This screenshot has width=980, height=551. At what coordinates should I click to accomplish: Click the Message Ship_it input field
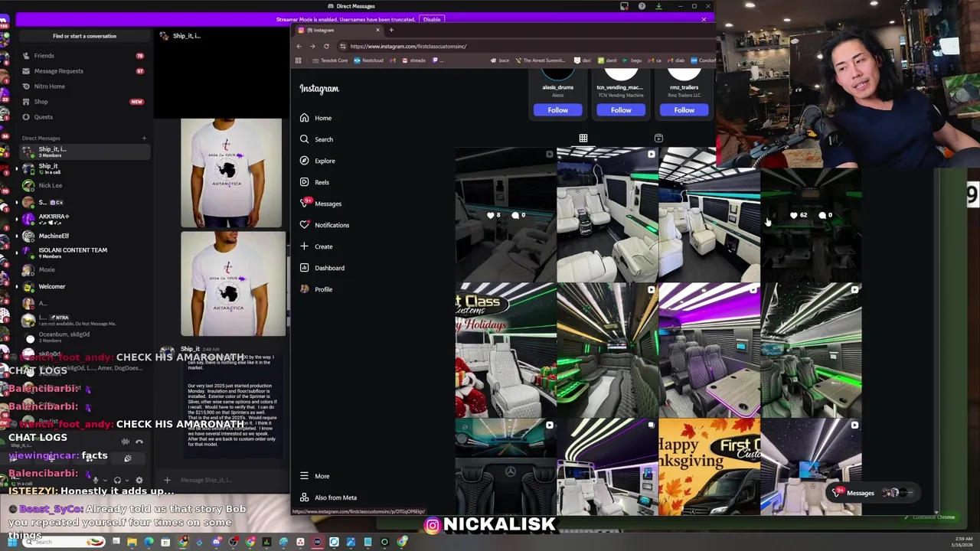coord(206,480)
